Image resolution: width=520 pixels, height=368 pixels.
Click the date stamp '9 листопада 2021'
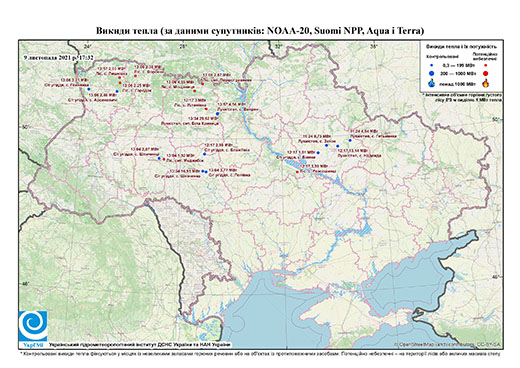tap(47, 57)
